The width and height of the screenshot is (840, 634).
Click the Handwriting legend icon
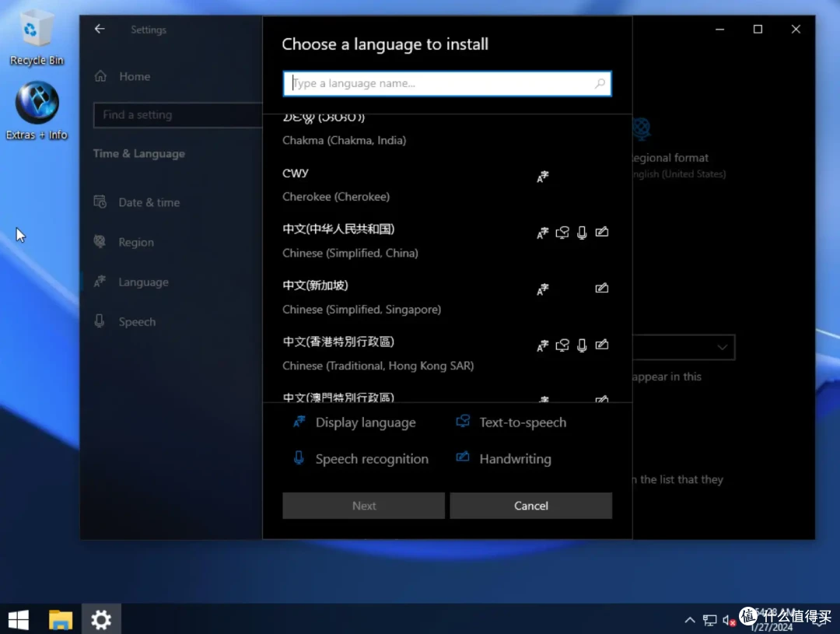(x=463, y=457)
